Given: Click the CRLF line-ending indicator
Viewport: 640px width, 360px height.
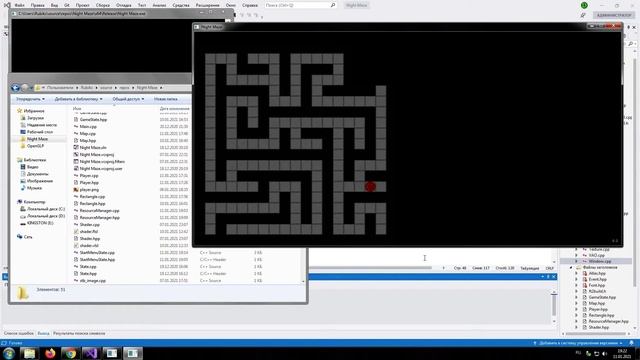Looking at the screenshot, I should click(549, 268).
